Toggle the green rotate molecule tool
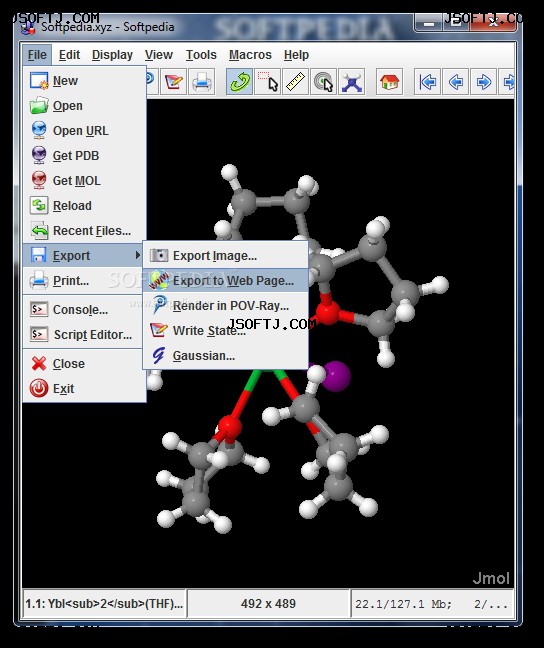 click(239, 81)
